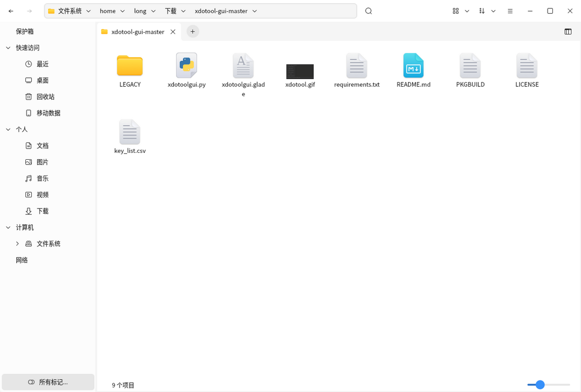Collapse the 快速访问 section
581x392 pixels.
click(x=8, y=48)
